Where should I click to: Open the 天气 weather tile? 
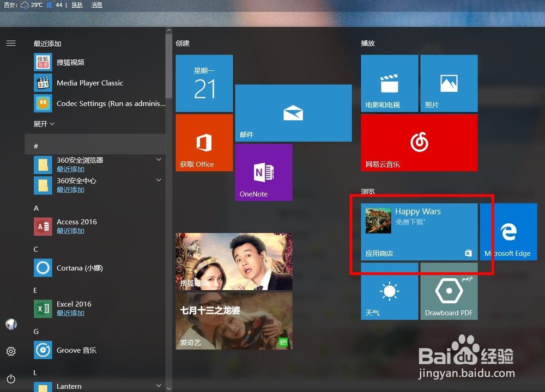coord(389,291)
